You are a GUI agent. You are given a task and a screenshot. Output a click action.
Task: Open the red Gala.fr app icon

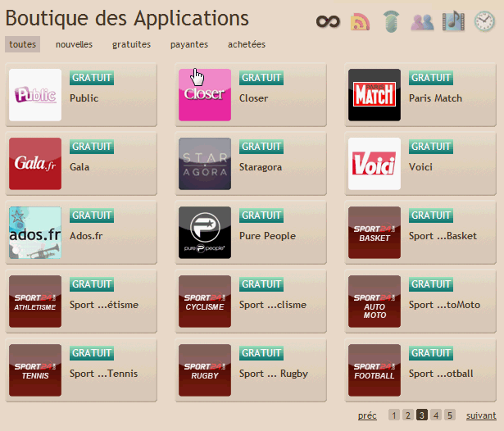(35, 164)
